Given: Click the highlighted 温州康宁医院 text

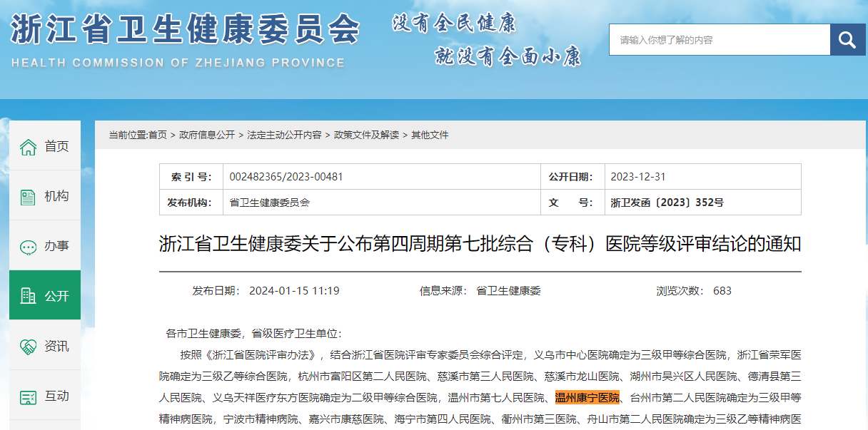Looking at the screenshot, I should pyautogui.click(x=587, y=397).
